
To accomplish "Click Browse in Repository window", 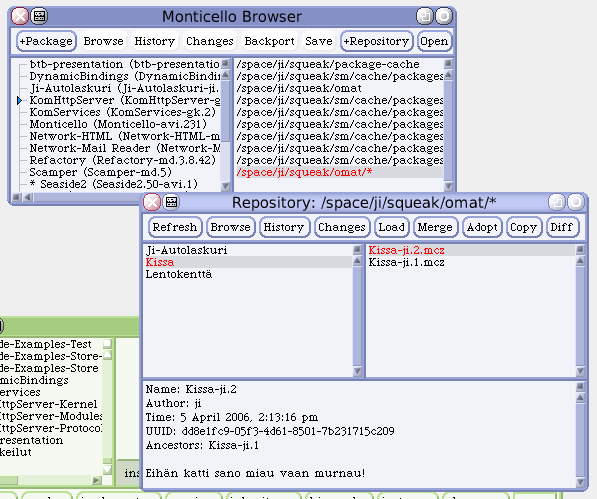I will (x=230, y=227).
